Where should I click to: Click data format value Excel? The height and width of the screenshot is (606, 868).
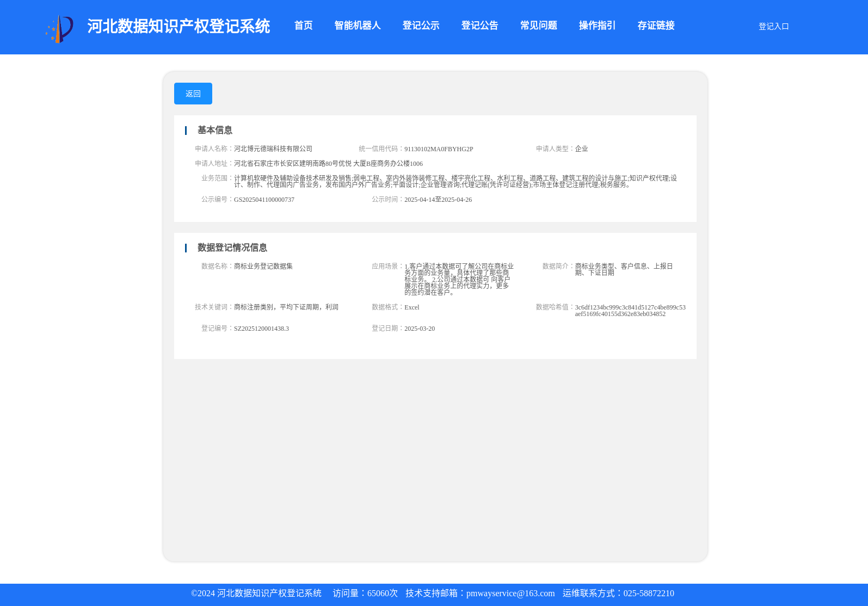412,307
